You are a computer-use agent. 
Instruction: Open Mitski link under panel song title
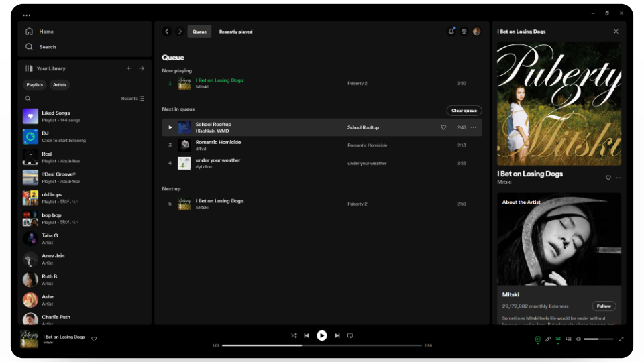pyautogui.click(x=504, y=182)
